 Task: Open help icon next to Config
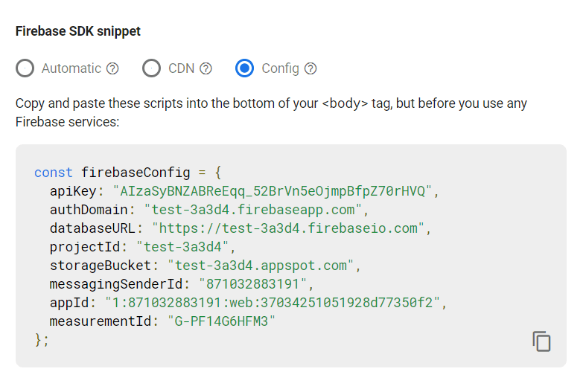point(310,68)
